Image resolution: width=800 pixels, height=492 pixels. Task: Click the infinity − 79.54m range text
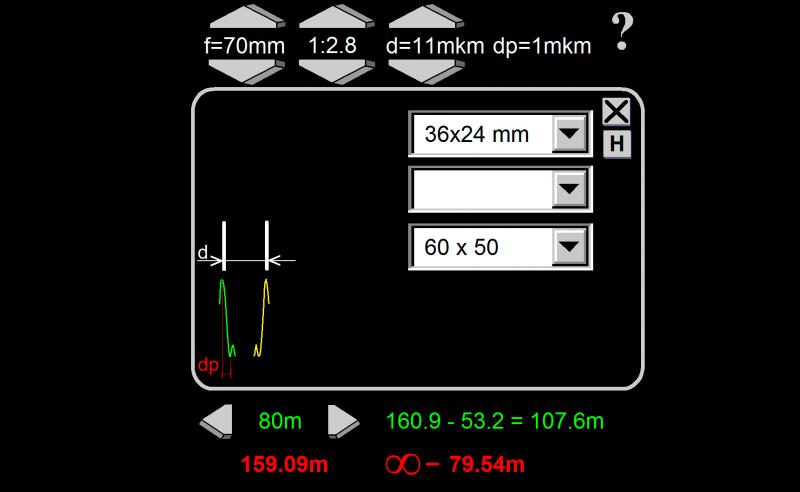[x=455, y=464]
